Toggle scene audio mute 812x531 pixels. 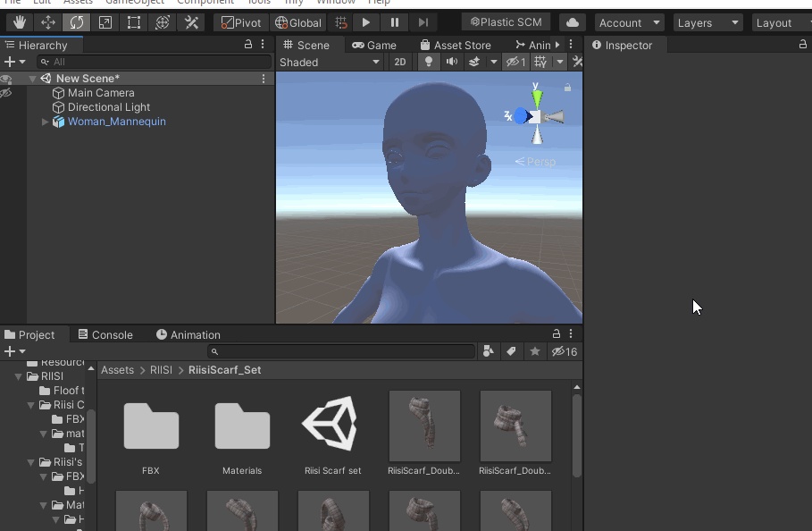451,62
